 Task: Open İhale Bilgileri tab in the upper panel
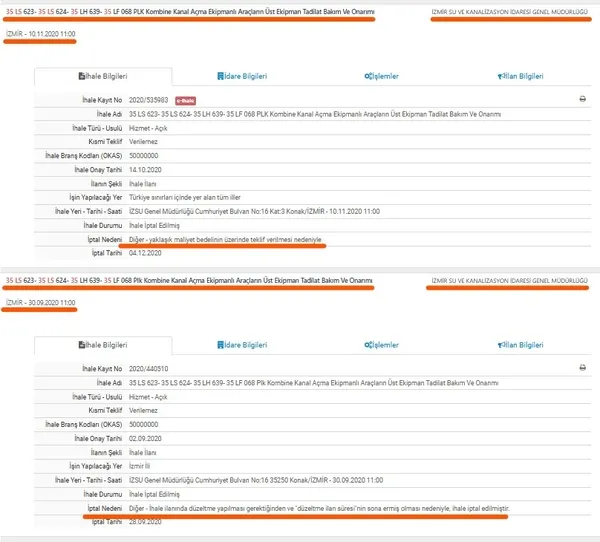[103, 76]
